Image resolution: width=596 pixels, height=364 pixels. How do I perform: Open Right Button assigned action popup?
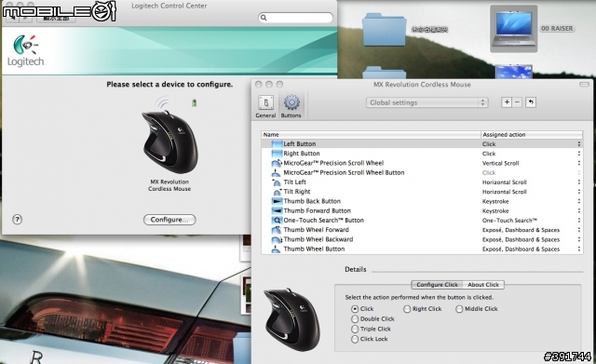pos(579,154)
